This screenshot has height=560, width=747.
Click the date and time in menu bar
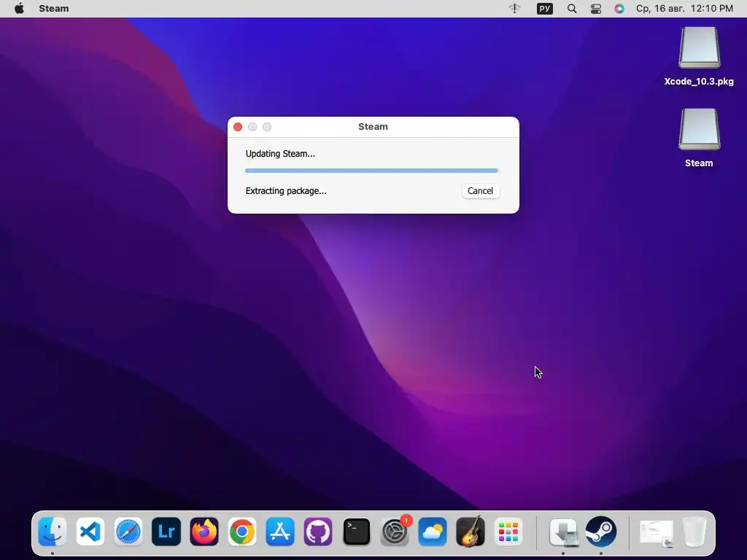tap(684, 9)
